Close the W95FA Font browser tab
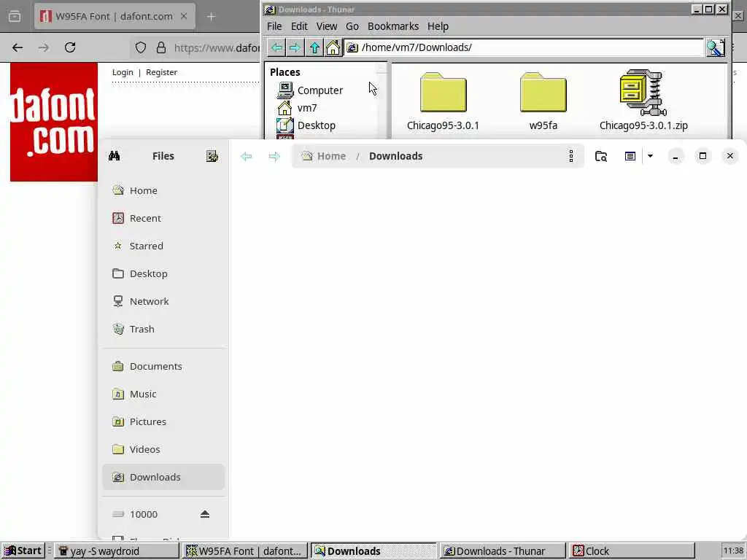 pyautogui.click(x=184, y=16)
